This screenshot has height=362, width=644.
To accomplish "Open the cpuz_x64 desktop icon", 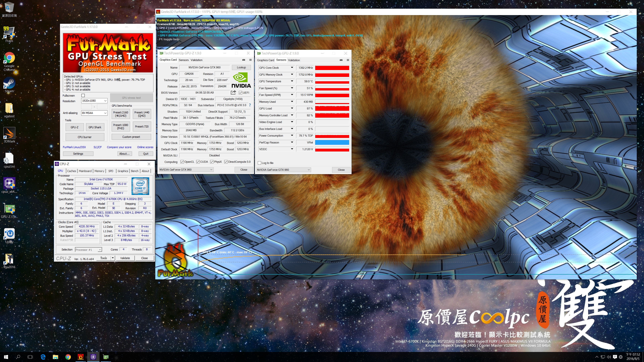I will 9,185.
